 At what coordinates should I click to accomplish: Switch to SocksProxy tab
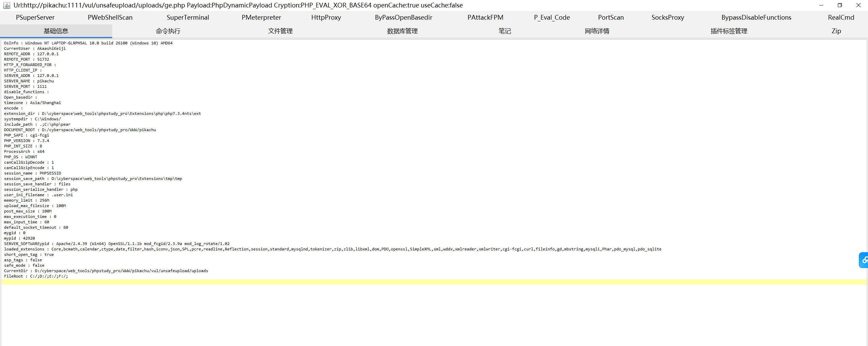click(x=668, y=18)
